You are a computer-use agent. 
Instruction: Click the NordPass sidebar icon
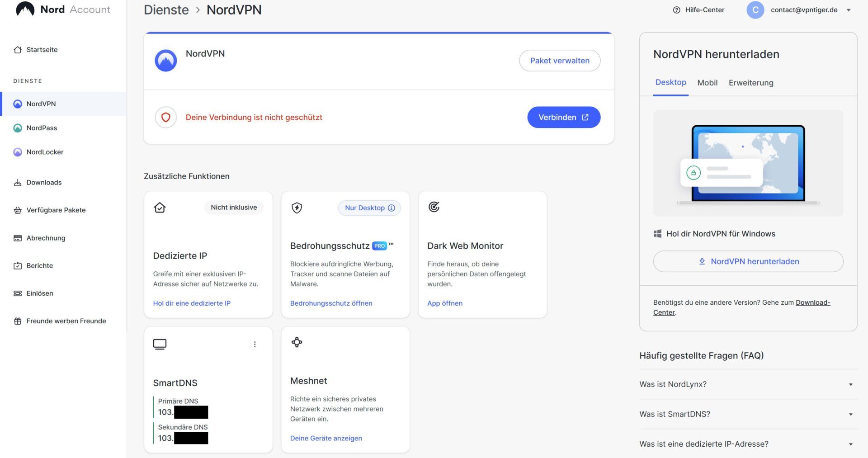point(18,128)
